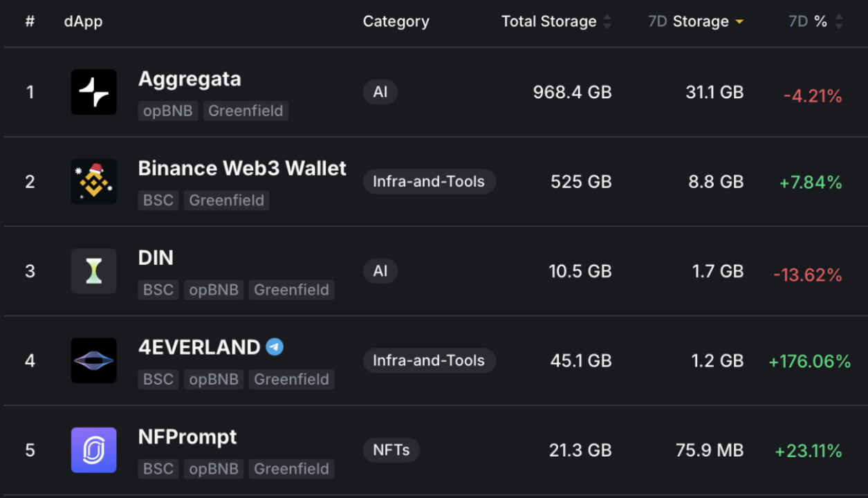Screen dimensions: 868x498
Task: Sort by Total Storage column arrows
Action: (607, 21)
